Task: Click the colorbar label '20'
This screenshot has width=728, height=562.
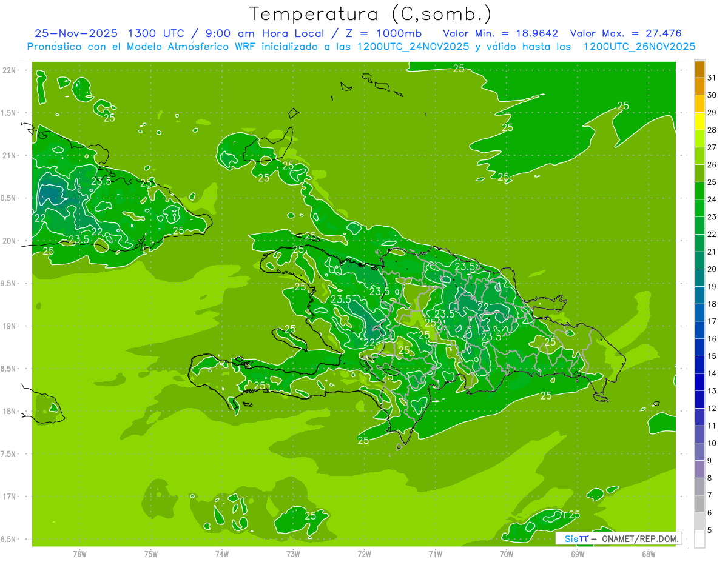Action: pos(712,269)
